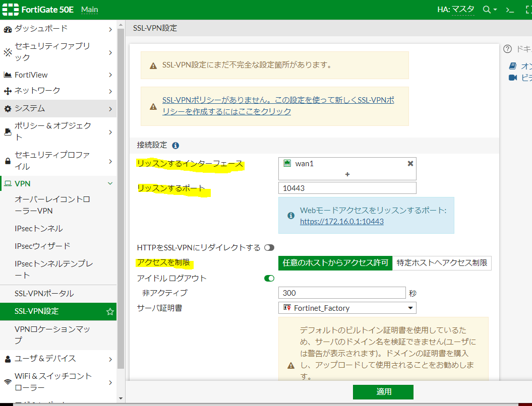The width and height of the screenshot is (532, 406).
Task: Click the WiFi controller icon
Action: point(8,382)
